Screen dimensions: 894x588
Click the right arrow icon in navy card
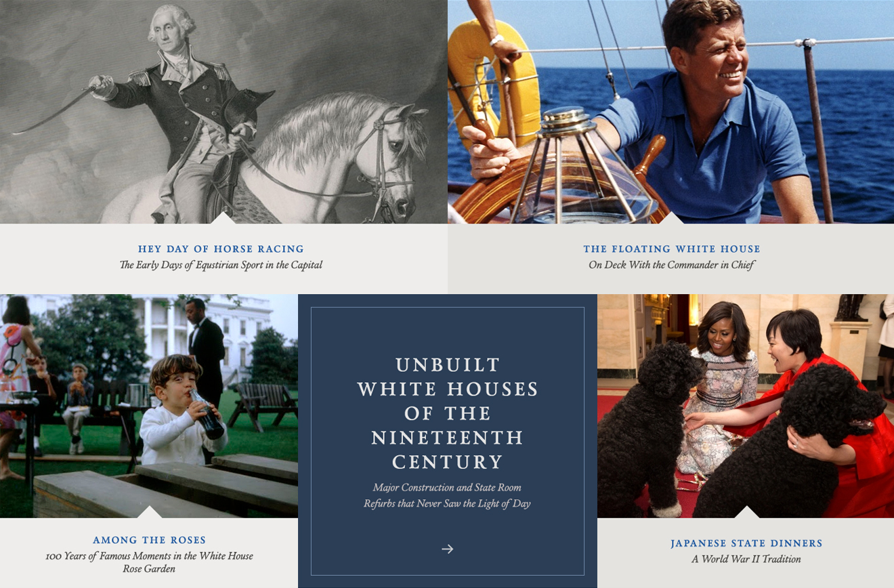pyautogui.click(x=448, y=549)
